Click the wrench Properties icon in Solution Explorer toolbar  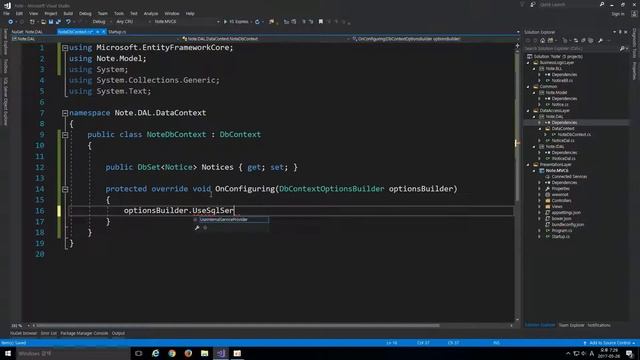(600, 40)
